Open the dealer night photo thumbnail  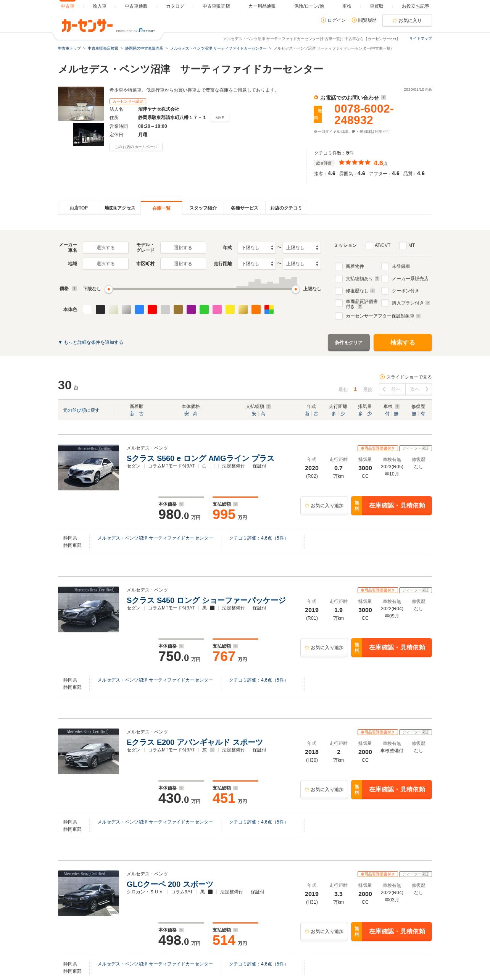[x=89, y=134]
